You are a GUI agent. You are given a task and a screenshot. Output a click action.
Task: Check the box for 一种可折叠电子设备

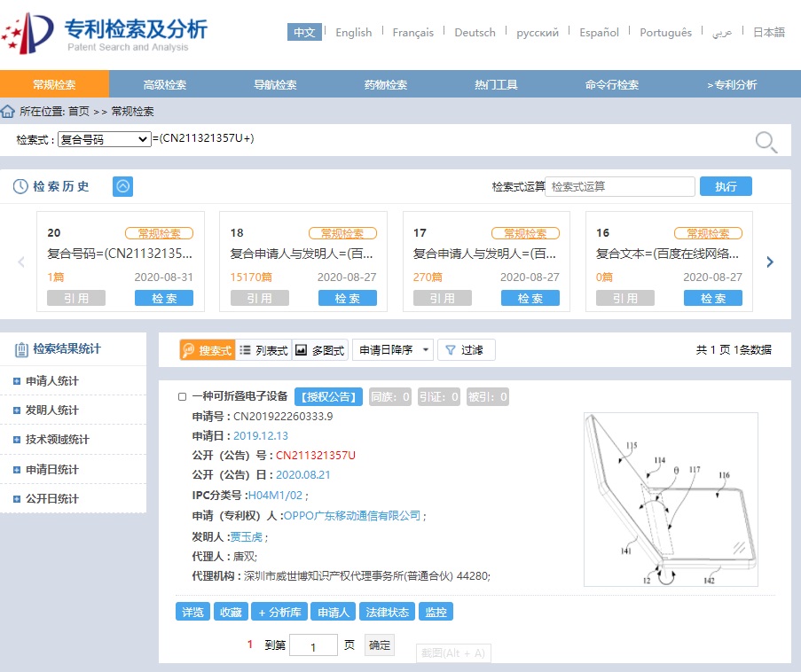tap(183, 397)
